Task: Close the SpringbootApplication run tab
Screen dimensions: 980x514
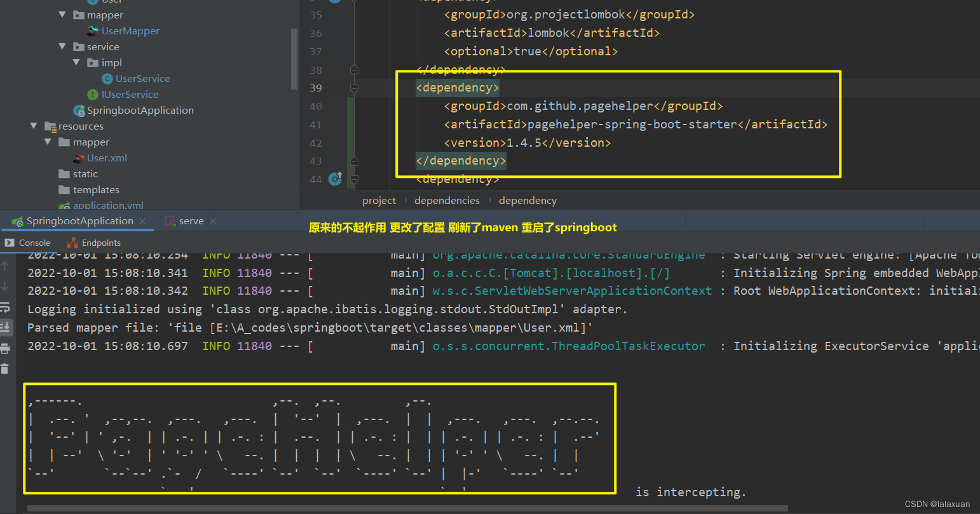Action: (x=142, y=221)
